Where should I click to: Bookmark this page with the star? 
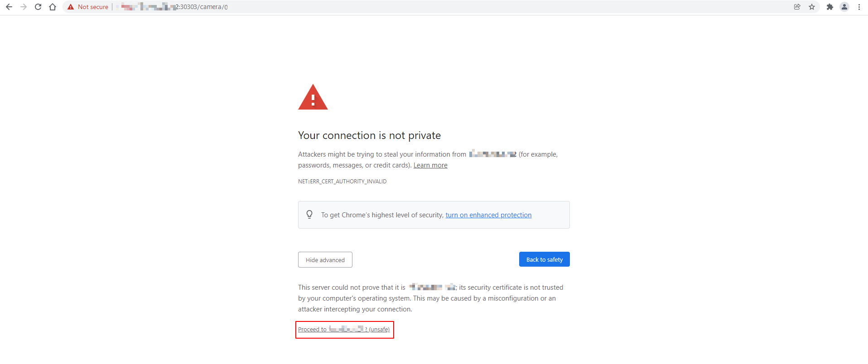(812, 7)
